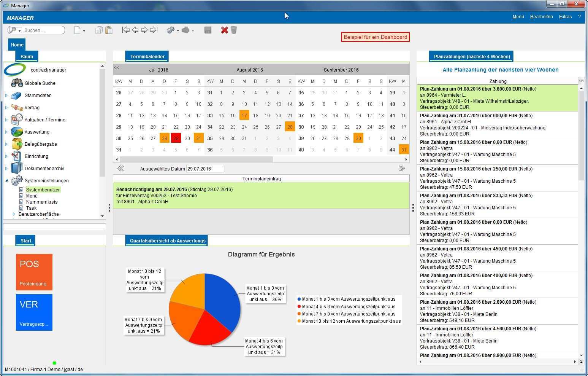Go to last record arrow icon
588x376 pixels.
154,30
